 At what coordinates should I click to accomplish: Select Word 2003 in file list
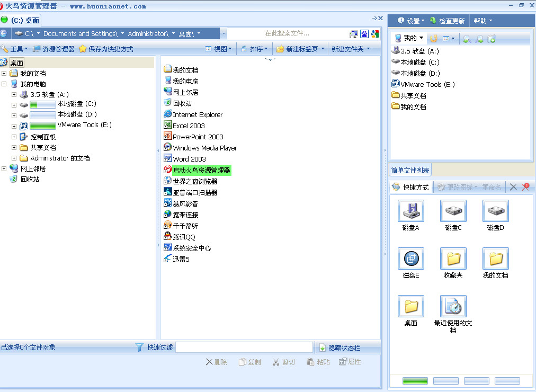click(x=185, y=159)
